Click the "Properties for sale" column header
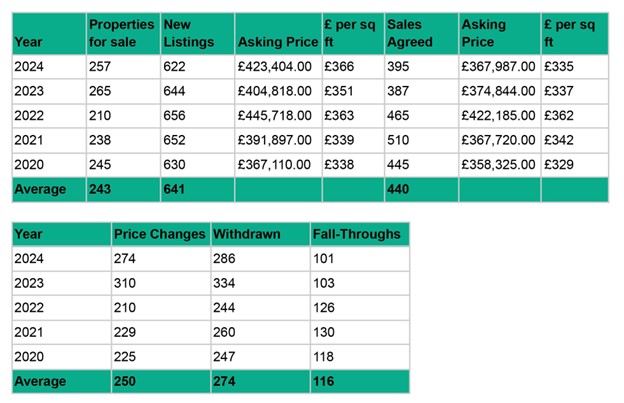Screen dimensions: 624x403 121,33
